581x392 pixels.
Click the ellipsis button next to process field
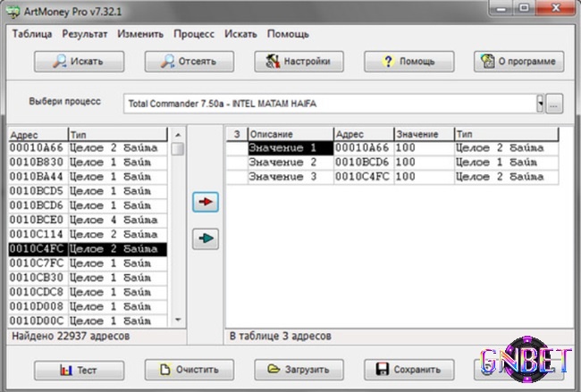coord(554,104)
